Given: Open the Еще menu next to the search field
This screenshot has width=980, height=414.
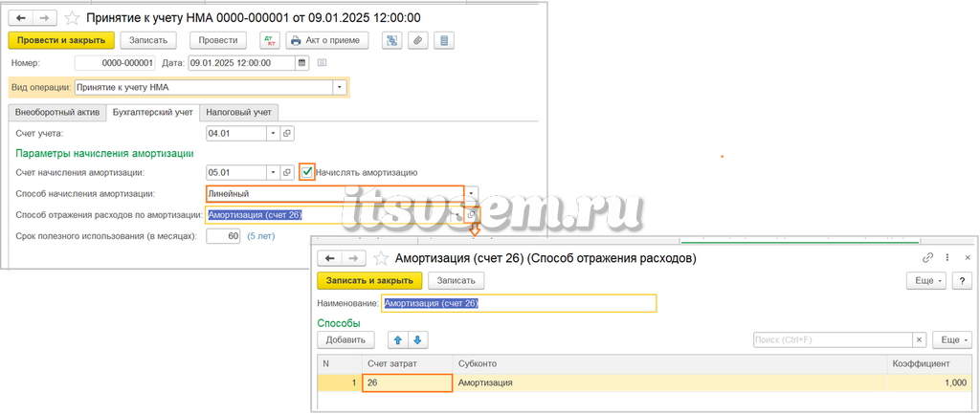Looking at the screenshot, I should pos(952,339).
